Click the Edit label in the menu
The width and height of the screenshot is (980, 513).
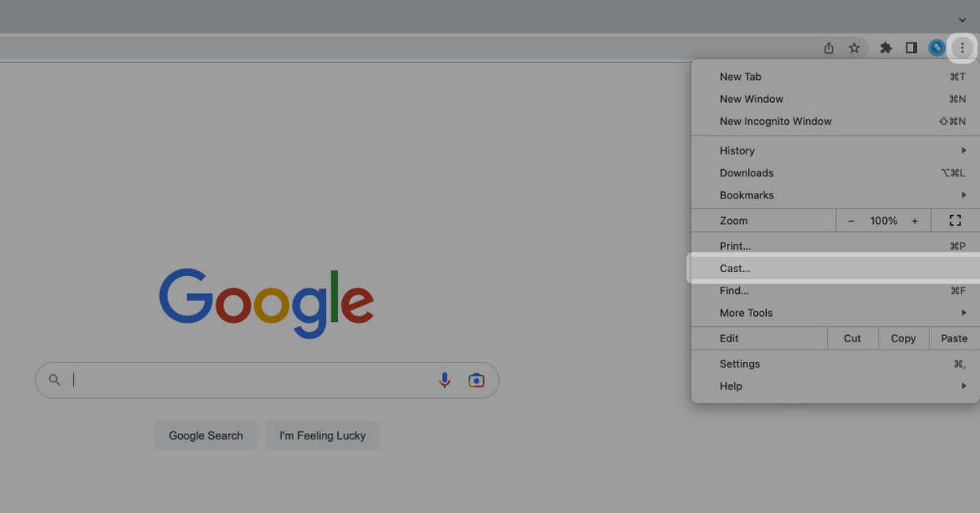(x=729, y=338)
